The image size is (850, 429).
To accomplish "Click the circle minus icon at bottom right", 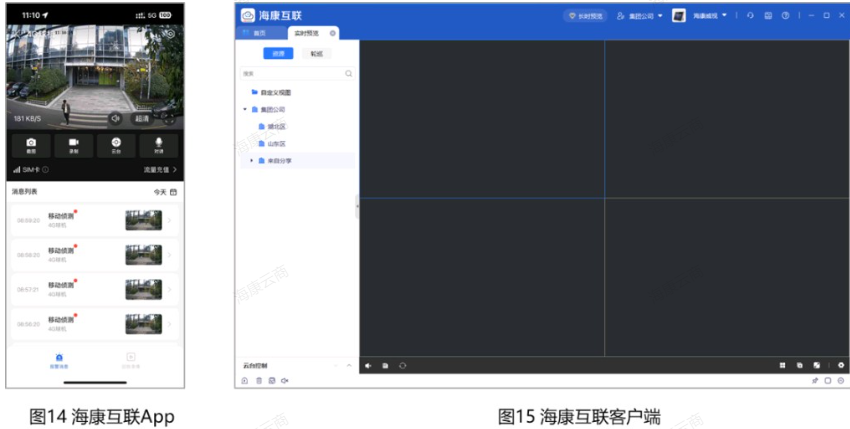I will click(841, 381).
